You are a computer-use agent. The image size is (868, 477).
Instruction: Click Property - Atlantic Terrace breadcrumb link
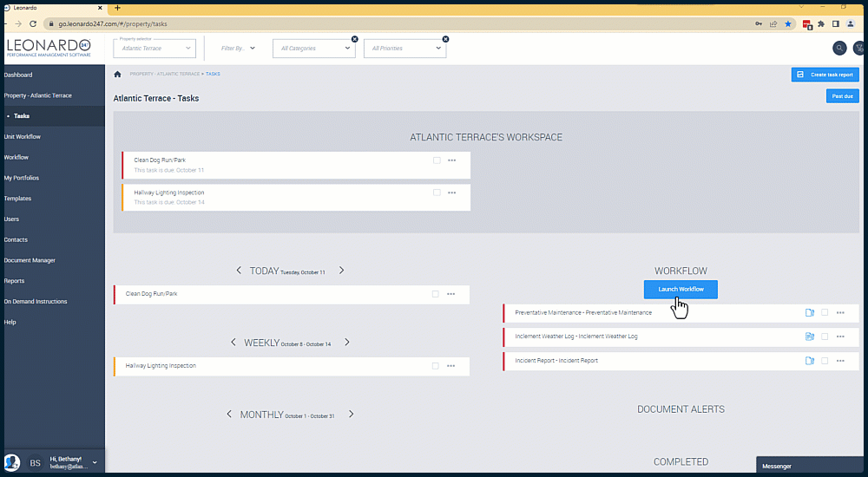coord(164,74)
